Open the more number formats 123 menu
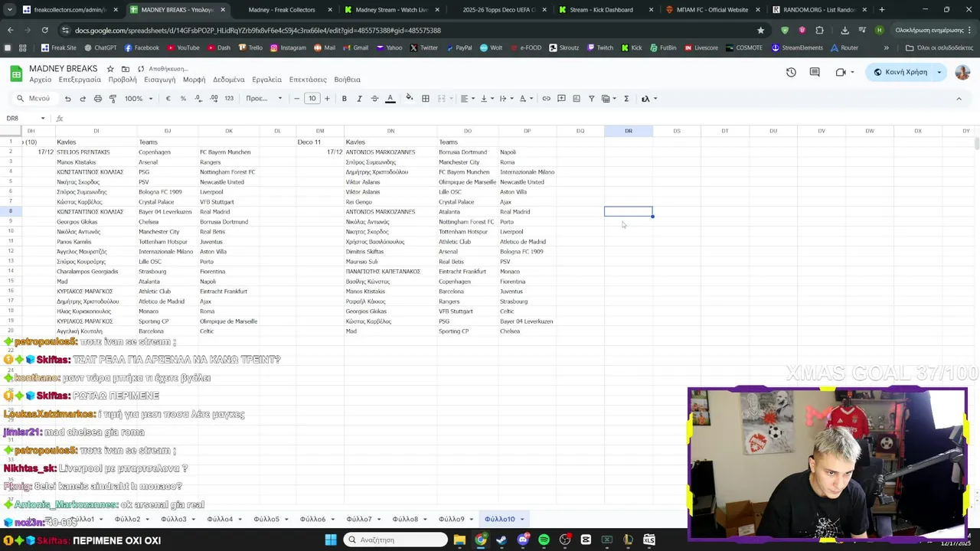This screenshot has width=980, height=551. pyautogui.click(x=229, y=99)
